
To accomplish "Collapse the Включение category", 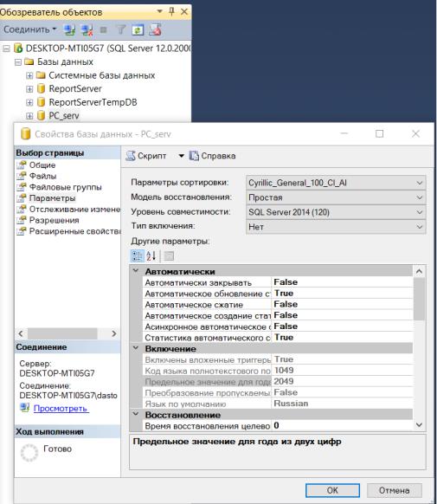I will click(136, 348).
